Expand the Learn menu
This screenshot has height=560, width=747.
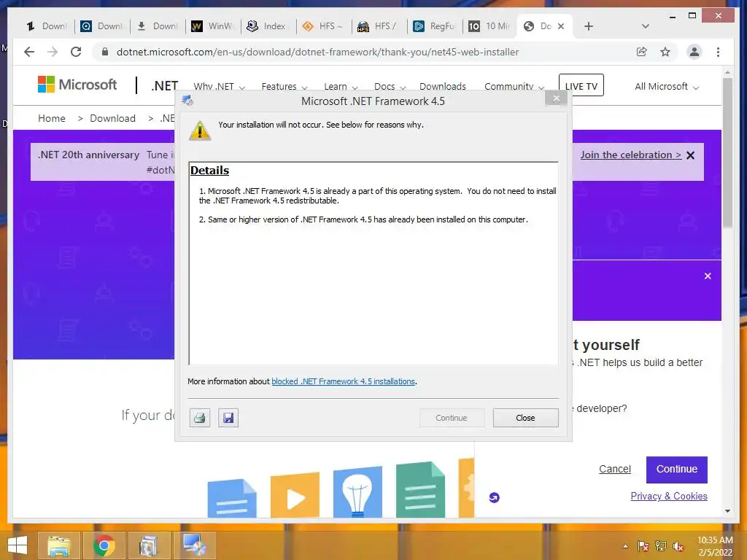coord(341,87)
